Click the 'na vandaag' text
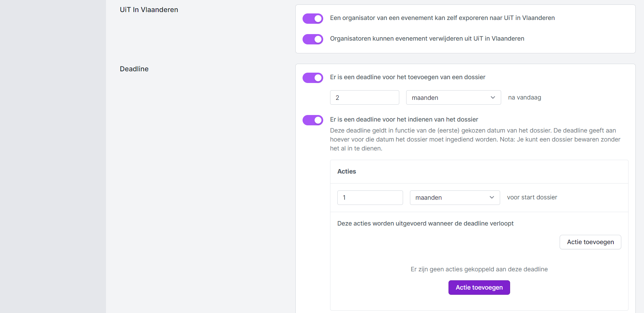The image size is (644, 313). click(524, 97)
